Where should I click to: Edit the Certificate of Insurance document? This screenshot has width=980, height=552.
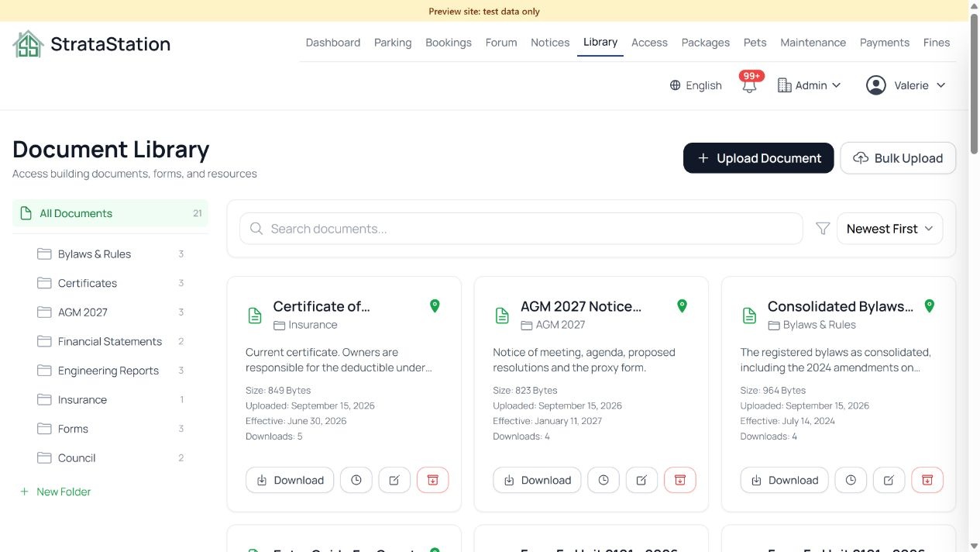click(394, 480)
